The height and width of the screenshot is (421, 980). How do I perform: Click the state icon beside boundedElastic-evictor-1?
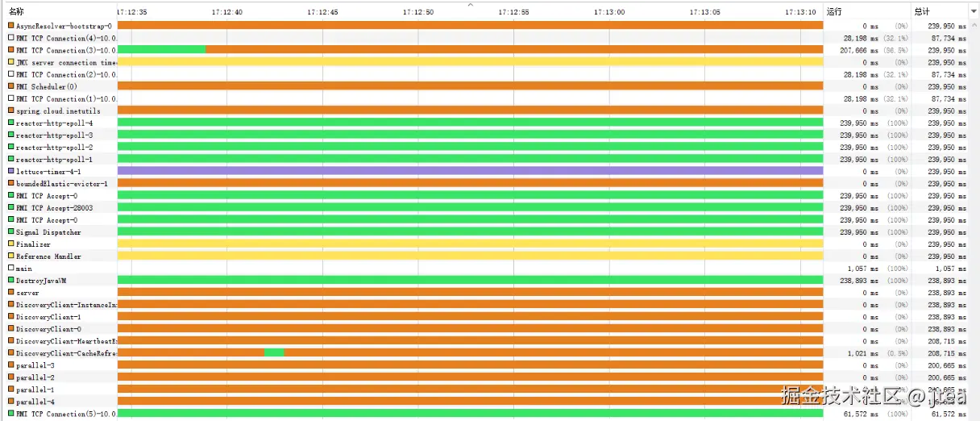point(11,183)
